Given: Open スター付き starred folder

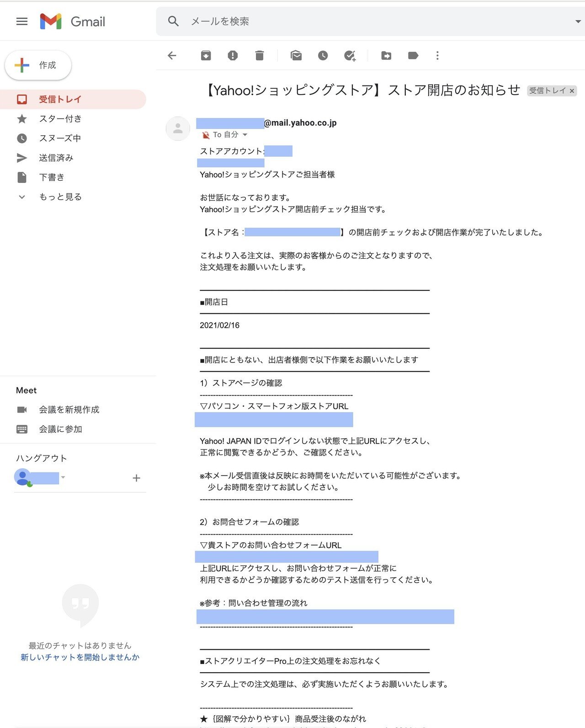Looking at the screenshot, I should pyautogui.click(x=73, y=119).
